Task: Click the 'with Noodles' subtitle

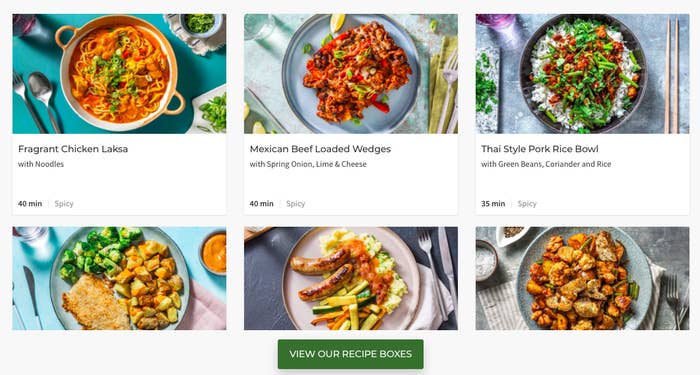Action: [41, 164]
